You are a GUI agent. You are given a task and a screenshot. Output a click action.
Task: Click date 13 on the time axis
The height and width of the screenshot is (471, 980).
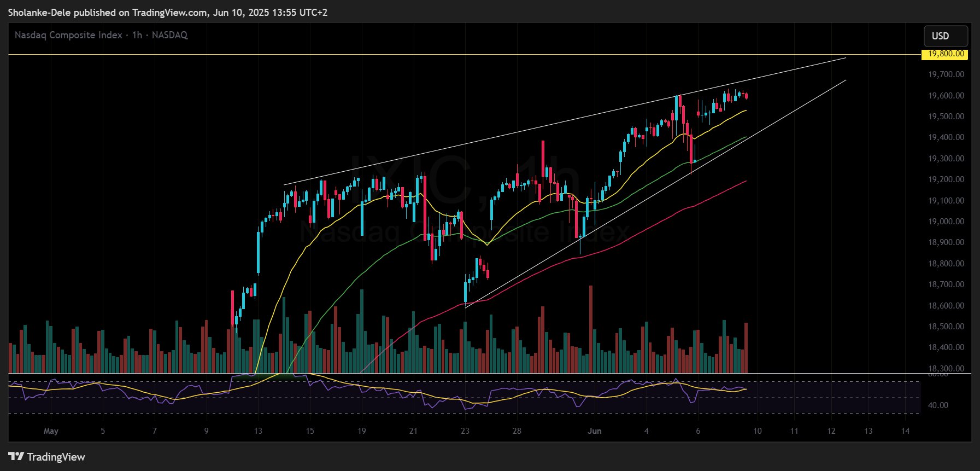coord(258,431)
